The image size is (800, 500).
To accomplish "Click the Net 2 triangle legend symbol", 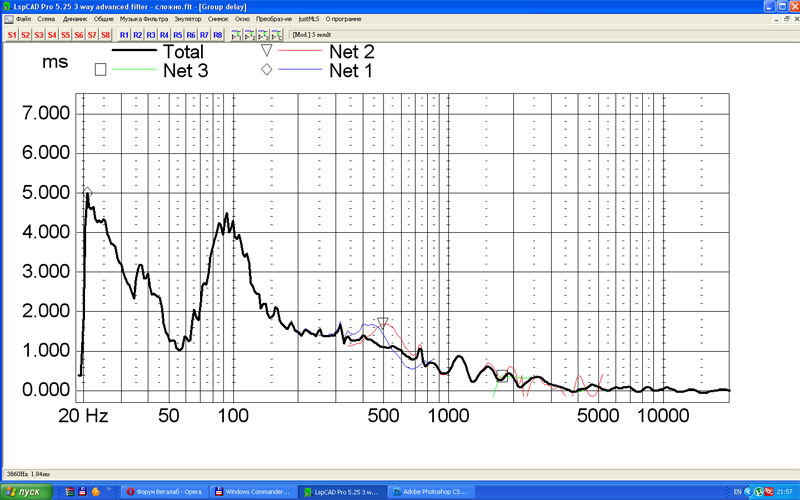I will click(x=267, y=49).
